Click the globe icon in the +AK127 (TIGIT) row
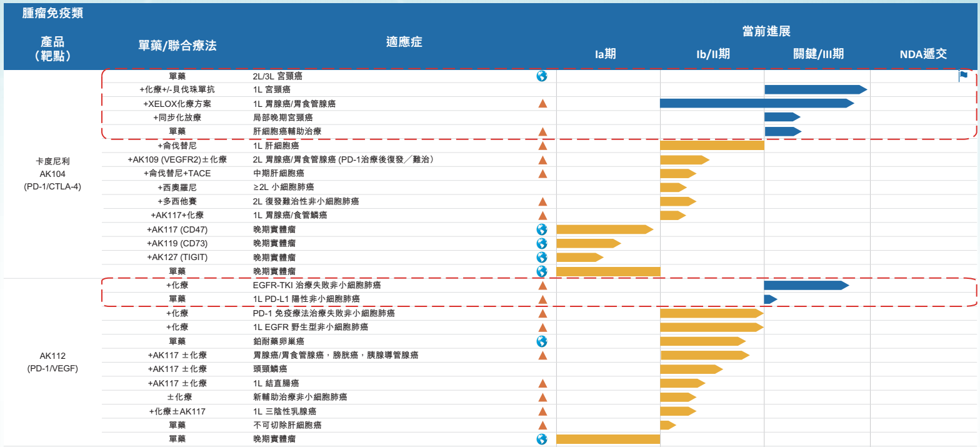The width and height of the screenshot is (980, 447). point(542,257)
